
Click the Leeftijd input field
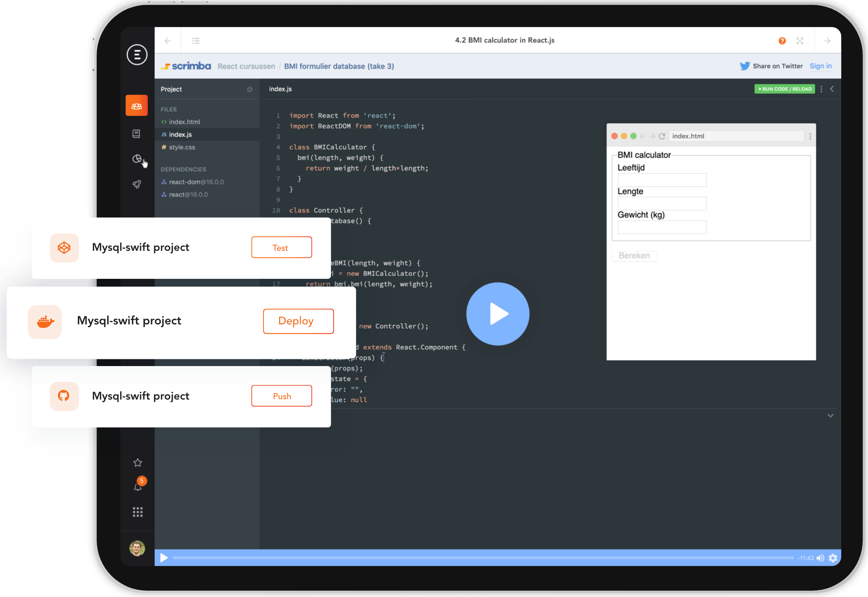pyautogui.click(x=662, y=180)
